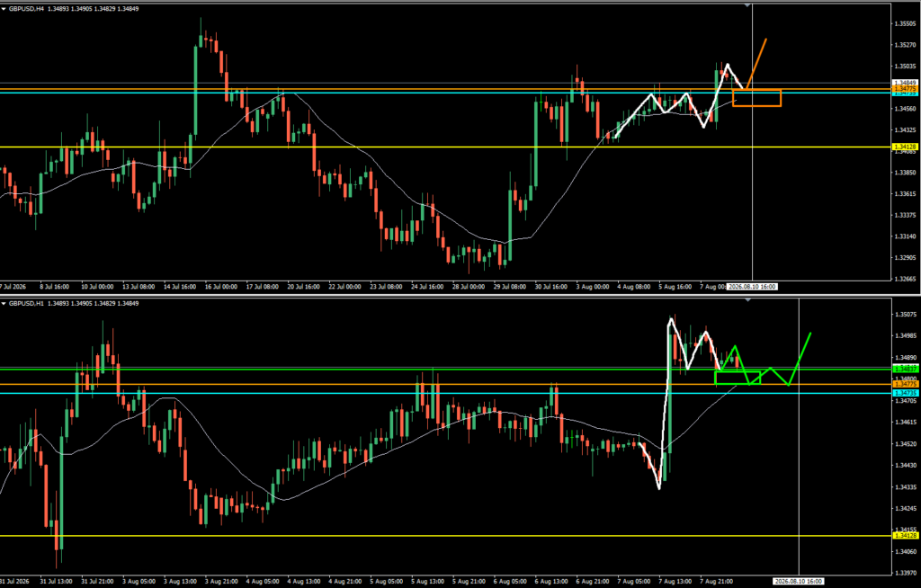
Task: Click the 2026.08.10 16:00 date label on H4 chart
Action: point(753,287)
